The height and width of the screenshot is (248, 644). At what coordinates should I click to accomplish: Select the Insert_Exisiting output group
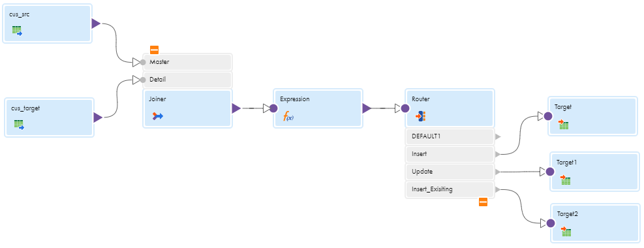(x=450, y=189)
